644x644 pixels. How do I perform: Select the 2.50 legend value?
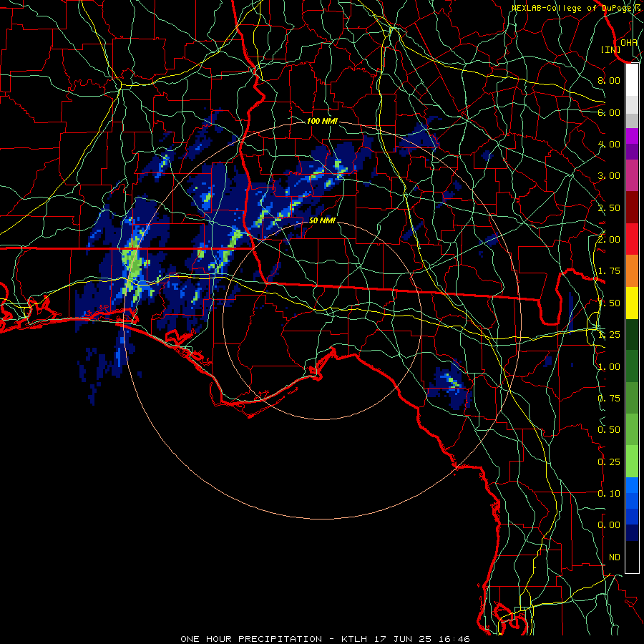[609, 208]
